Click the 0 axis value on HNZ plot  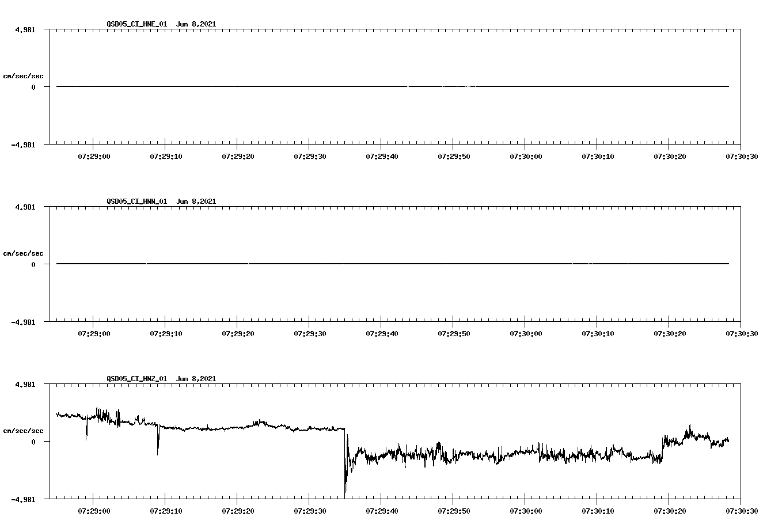click(x=33, y=442)
